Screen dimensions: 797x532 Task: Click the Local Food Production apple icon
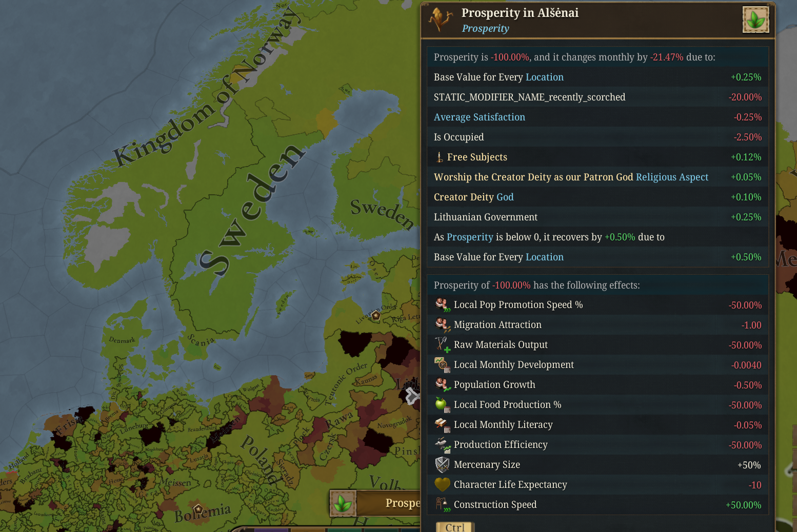coord(443,405)
